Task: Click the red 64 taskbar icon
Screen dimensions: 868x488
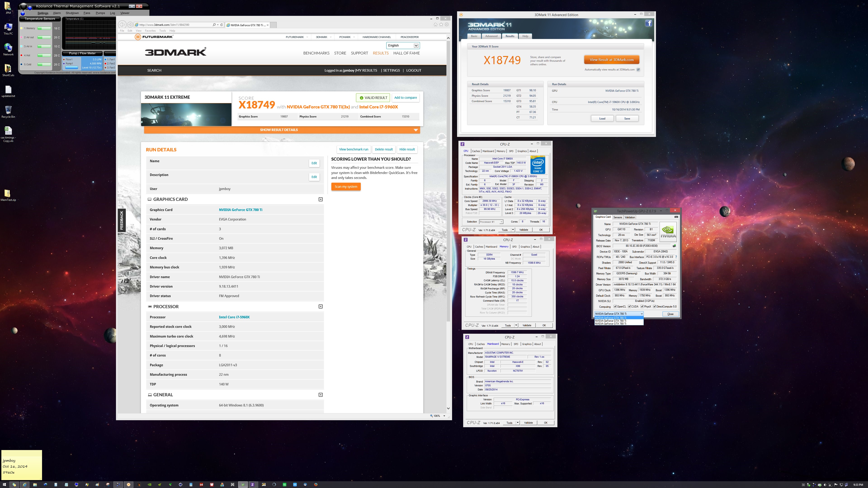Action: [201, 485]
